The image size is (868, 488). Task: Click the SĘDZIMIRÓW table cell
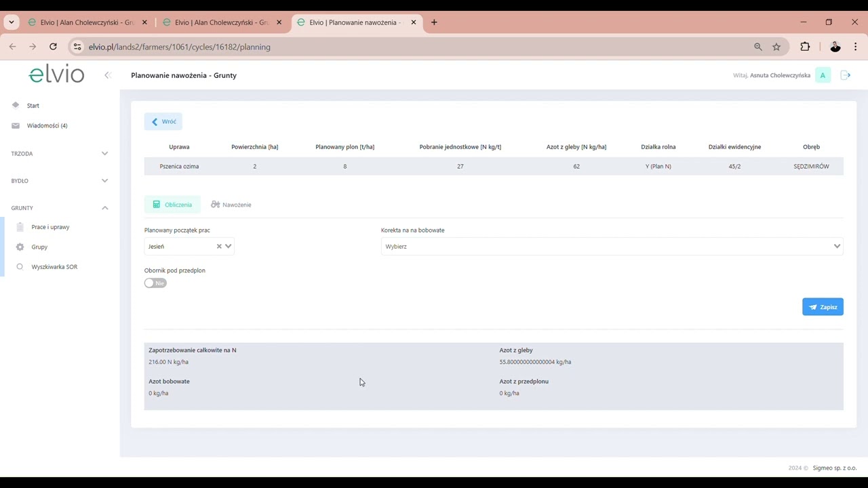[811, 166]
